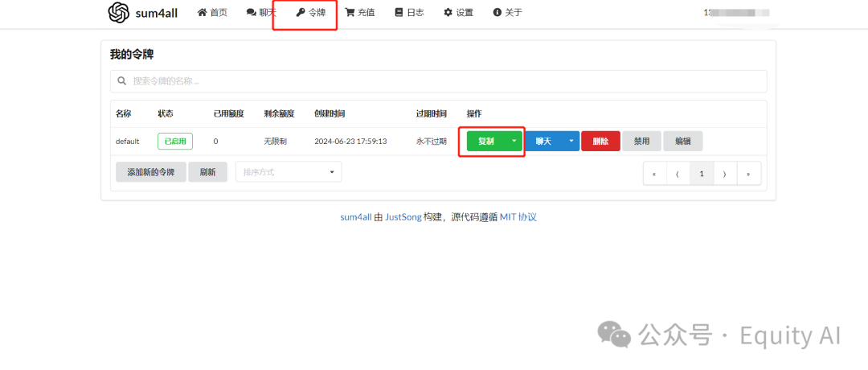The width and height of the screenshot is (868, 370).
Task: Click the blue 聊天 button for default token
Action: point(543,142)
